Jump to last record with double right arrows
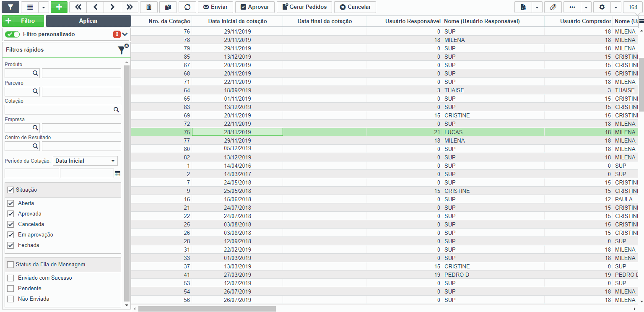 pos(130,7)
